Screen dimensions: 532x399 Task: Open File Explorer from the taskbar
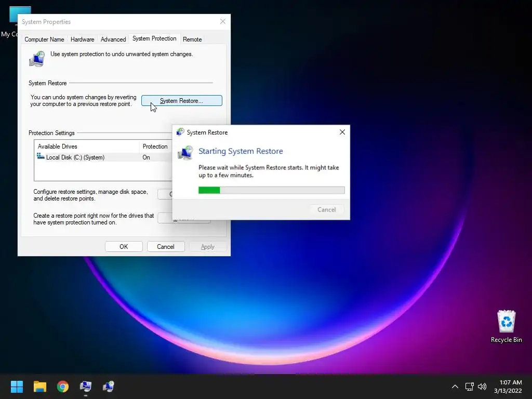(39, 387)
